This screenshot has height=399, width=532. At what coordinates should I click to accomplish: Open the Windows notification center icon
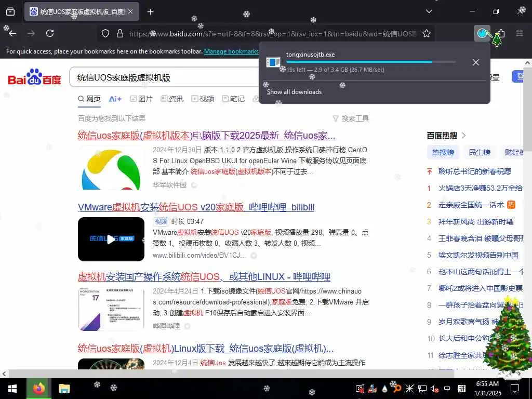point(515,389)
